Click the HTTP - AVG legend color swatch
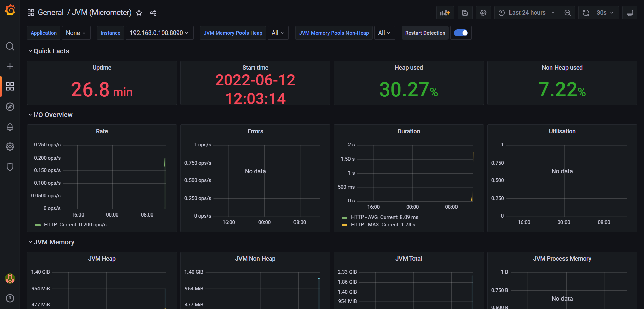The image size is (644, 309). click(x=344, y=218)
